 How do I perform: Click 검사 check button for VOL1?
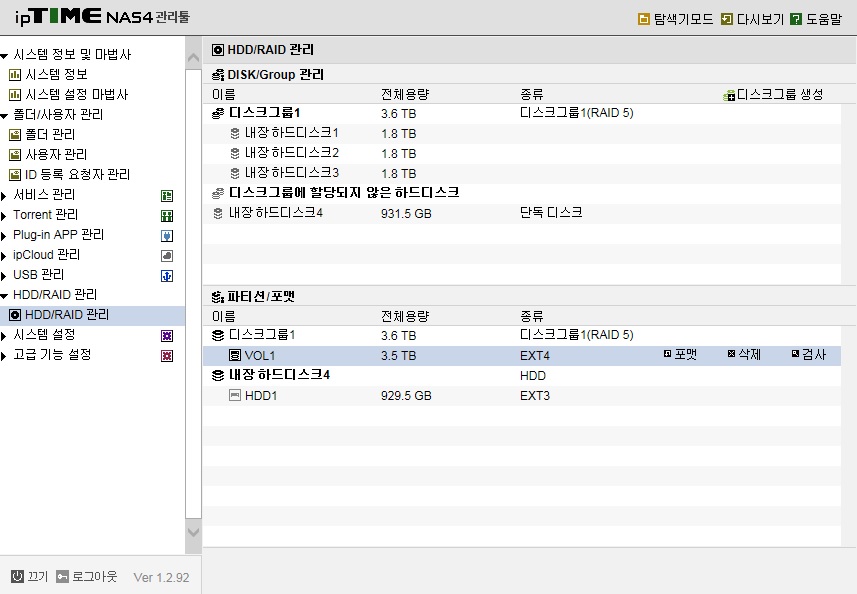pyautogui.click(x=809, y=355)
